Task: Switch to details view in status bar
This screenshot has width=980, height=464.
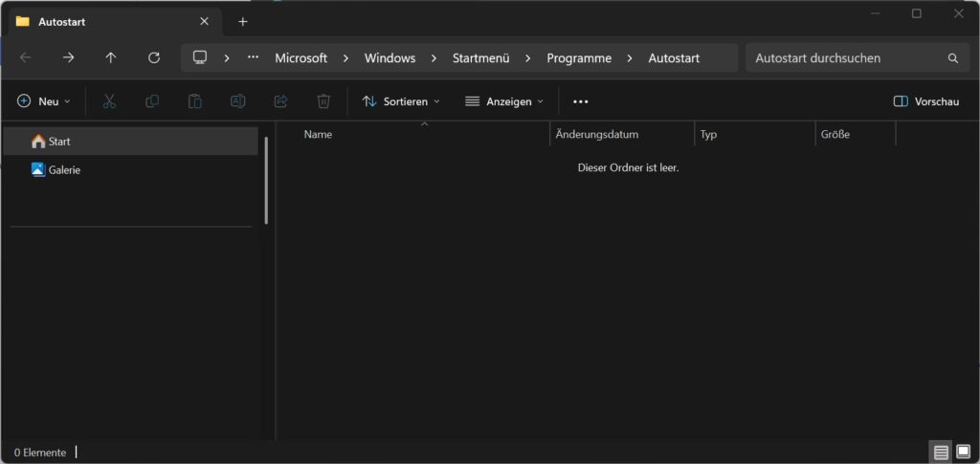Action: [942, 453]
